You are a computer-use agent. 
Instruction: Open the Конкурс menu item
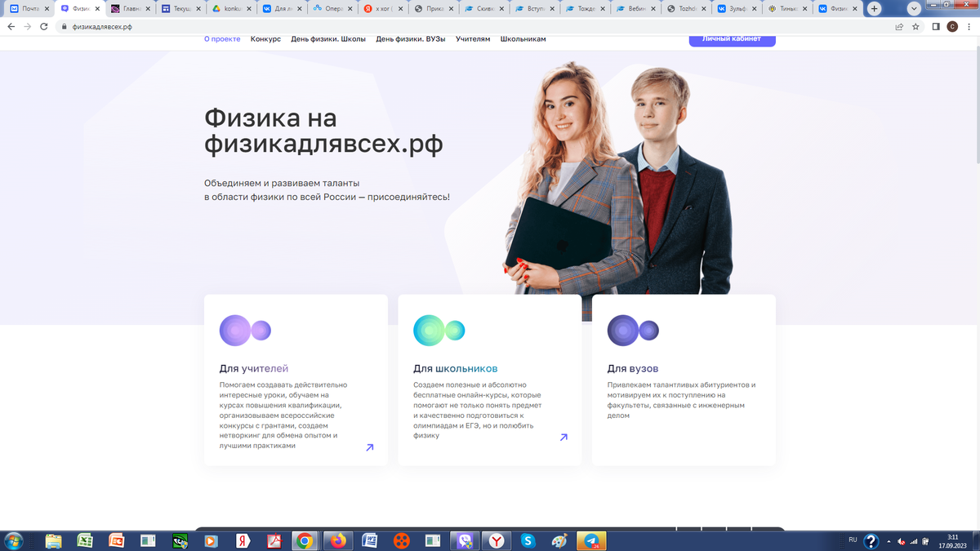point(265,39)
